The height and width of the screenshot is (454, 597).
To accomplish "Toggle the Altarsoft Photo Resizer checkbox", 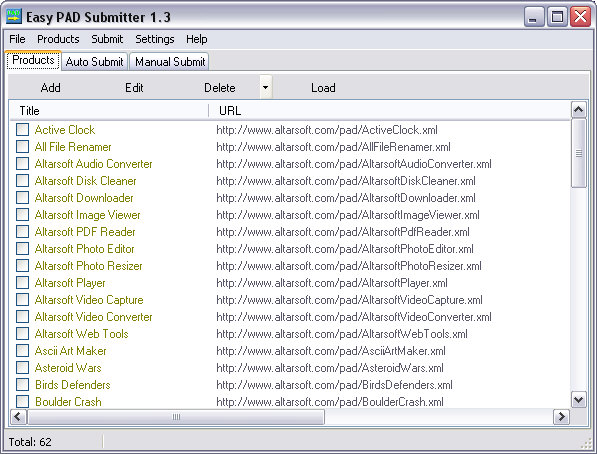I will [22, 265].
